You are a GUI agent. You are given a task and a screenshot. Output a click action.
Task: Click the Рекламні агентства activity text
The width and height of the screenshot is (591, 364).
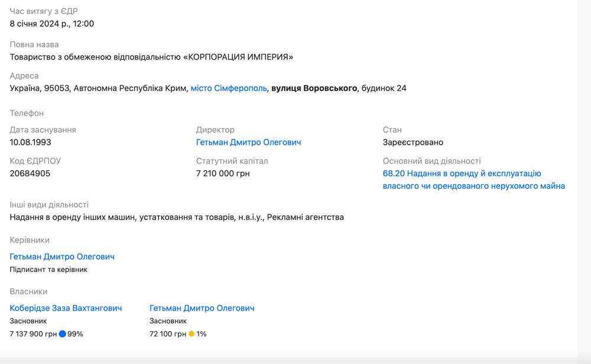point(305,217)
